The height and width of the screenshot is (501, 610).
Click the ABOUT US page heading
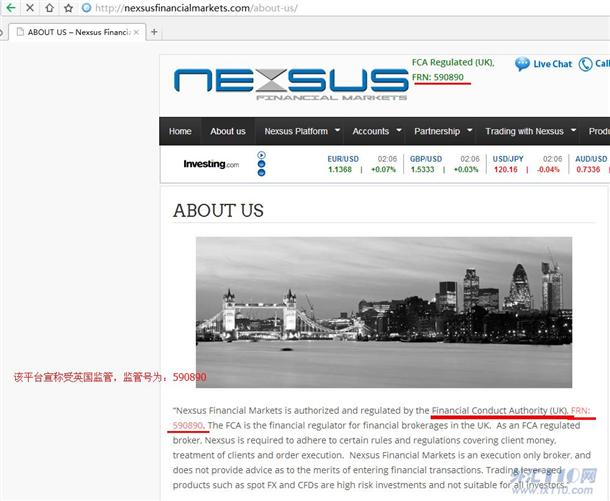click(218, 210)
